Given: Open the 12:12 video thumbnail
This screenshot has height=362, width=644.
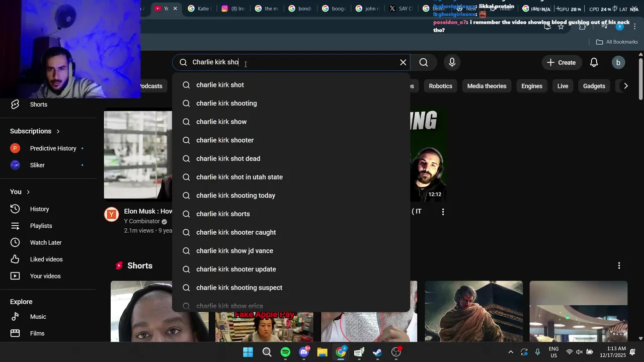Looking at the screenshot, I should (x=428, y=155).
